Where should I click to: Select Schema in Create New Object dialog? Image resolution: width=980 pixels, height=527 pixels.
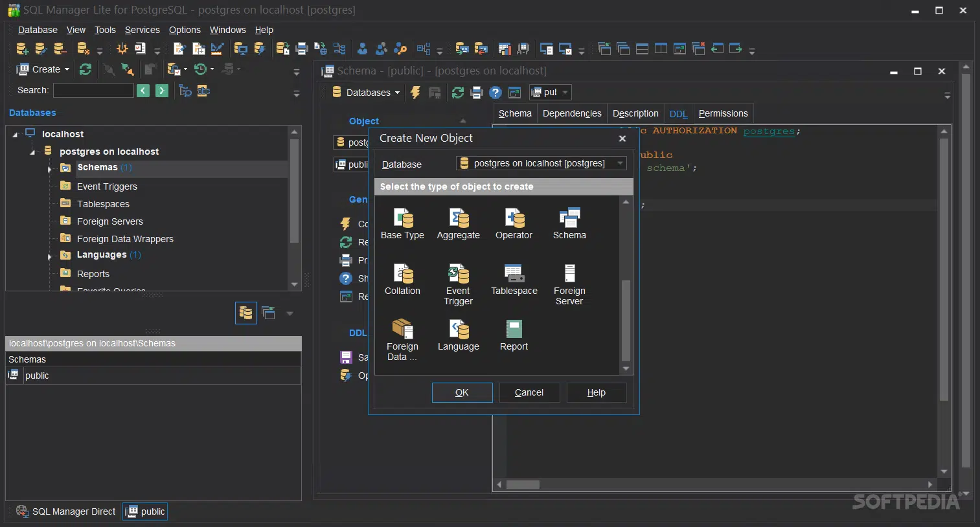tap(569, 224)
